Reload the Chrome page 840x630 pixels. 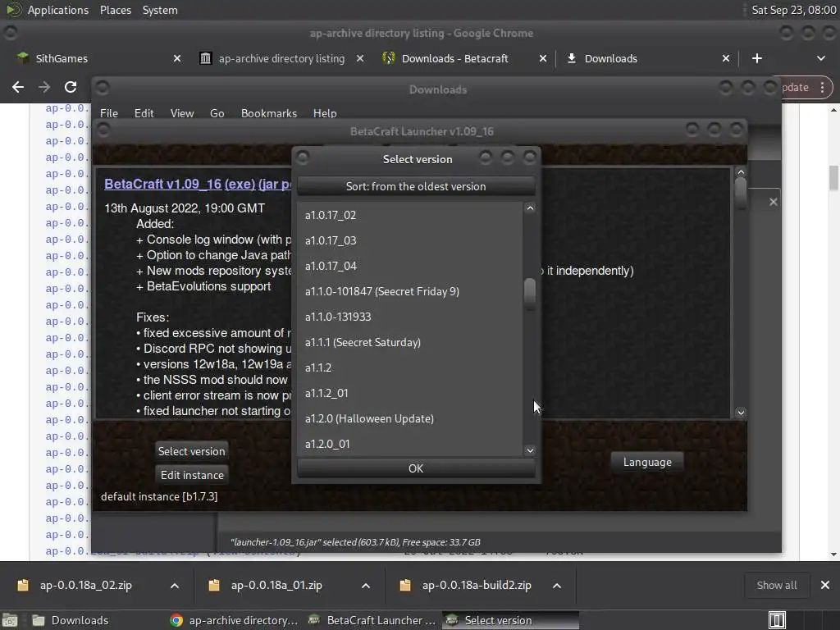point(71,87)
